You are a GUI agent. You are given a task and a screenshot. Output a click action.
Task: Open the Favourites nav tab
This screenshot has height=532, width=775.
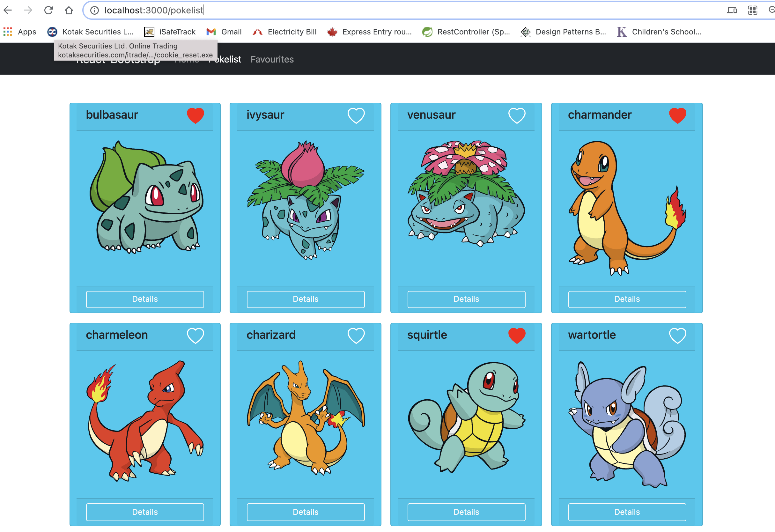coord(272,59)
